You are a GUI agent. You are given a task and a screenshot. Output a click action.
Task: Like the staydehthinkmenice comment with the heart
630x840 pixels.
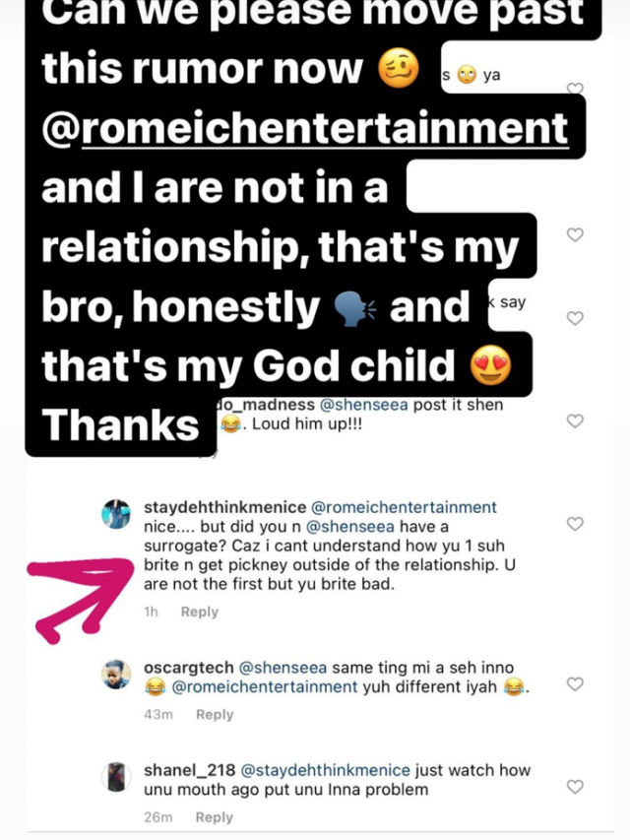576,524
